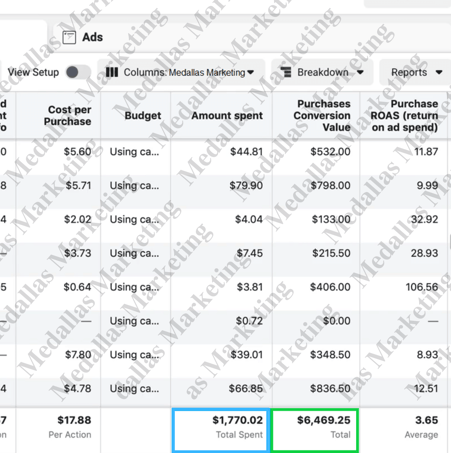Select the $5.60 cost per purchase cell
The image size is (451, 453).
tap(77, 152)
